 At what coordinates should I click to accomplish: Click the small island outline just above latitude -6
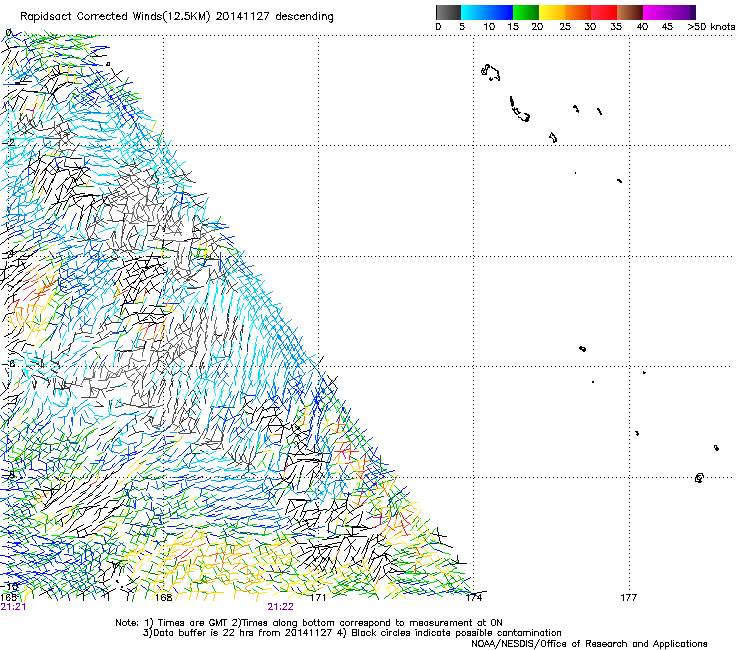(x=582, y=349)
